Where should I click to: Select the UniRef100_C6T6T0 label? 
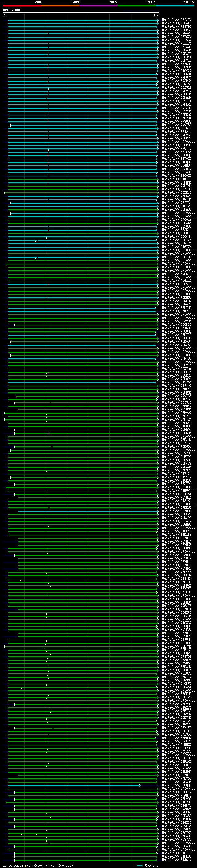pos(177,128)
